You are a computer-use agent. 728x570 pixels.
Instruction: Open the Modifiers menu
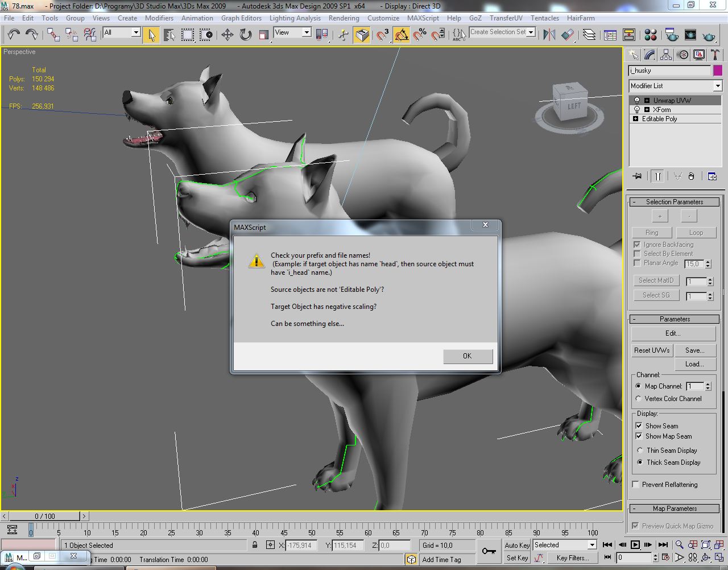coord(159,18)
